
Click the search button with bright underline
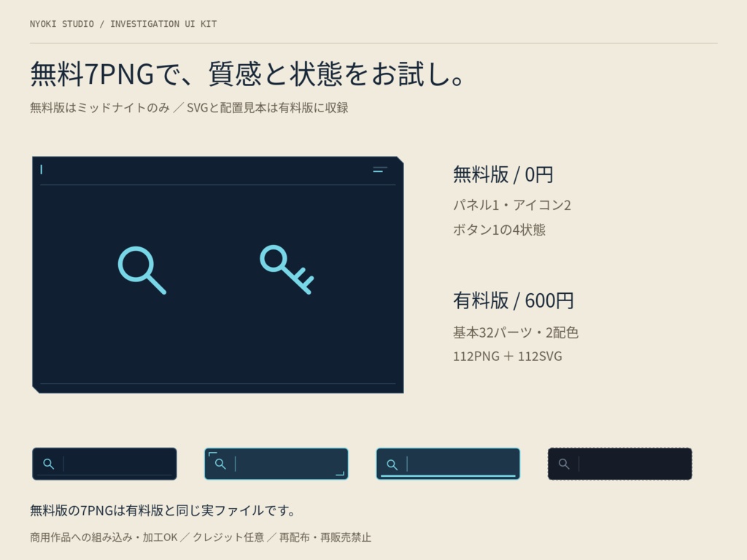click(x=449, y=464)
